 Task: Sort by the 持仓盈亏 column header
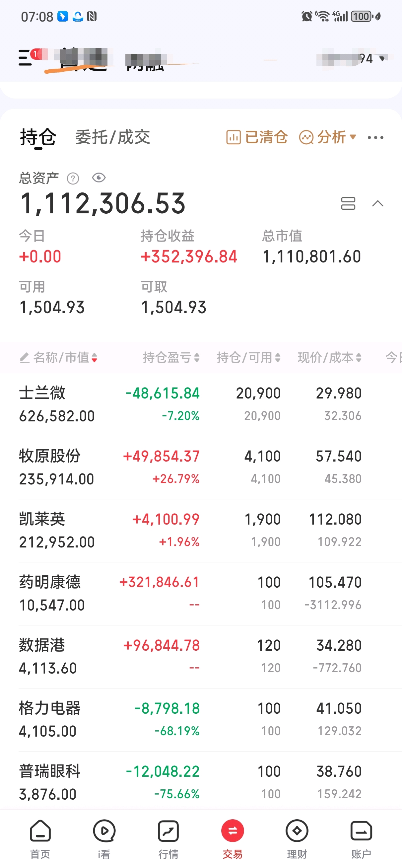171,357
